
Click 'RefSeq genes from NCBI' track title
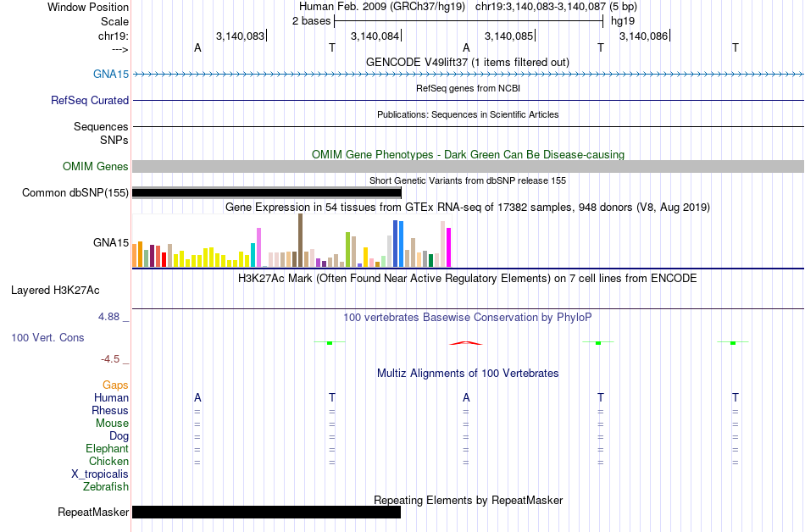[x=468, y=88]
